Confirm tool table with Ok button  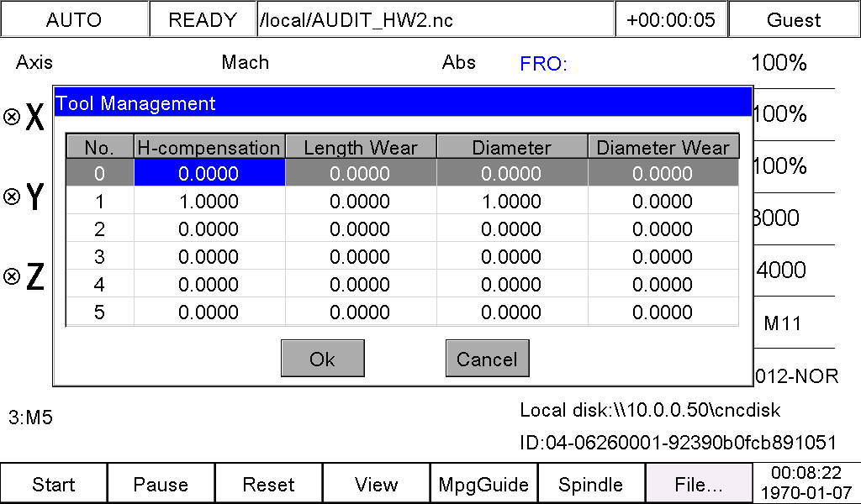pos(322,359)
